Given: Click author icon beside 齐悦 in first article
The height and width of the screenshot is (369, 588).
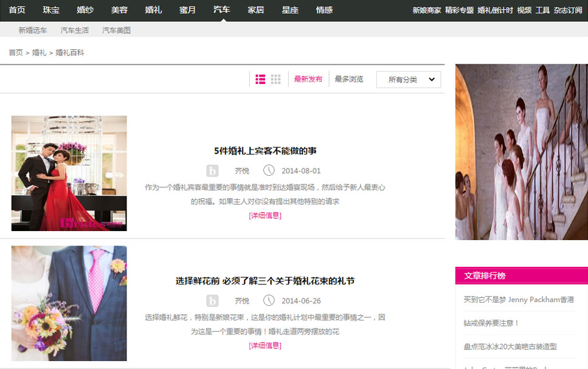Looking at the screenshot, I should (x=212, y=171).
